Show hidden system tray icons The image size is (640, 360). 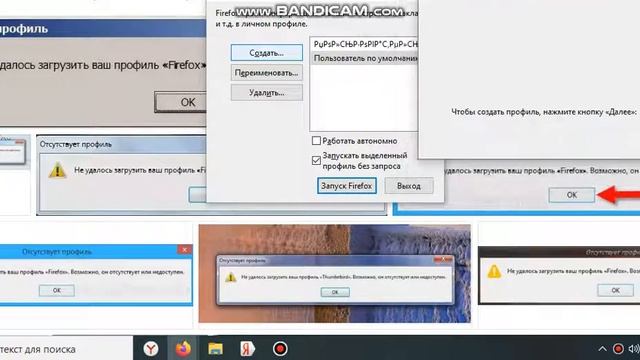pos(602,349)
